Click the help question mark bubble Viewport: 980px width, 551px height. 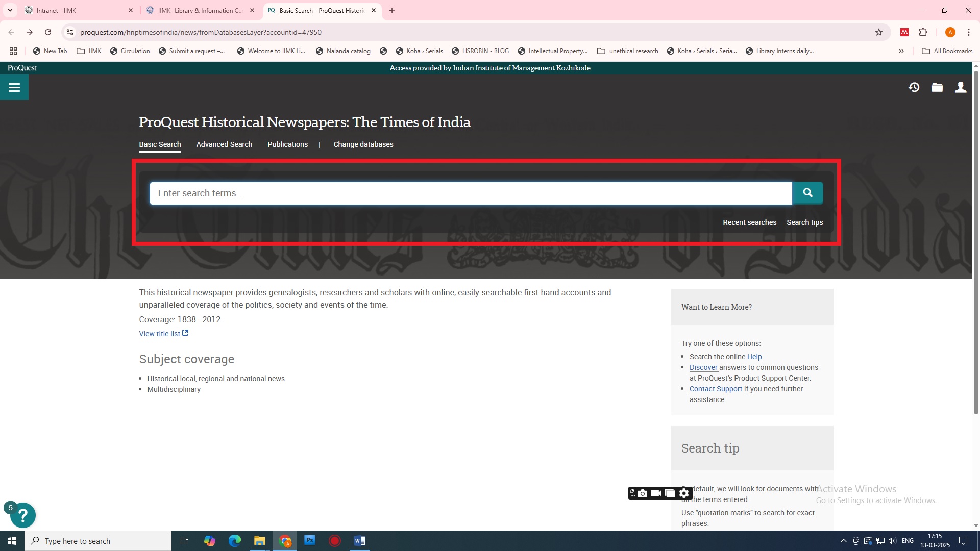coord(22,515)
